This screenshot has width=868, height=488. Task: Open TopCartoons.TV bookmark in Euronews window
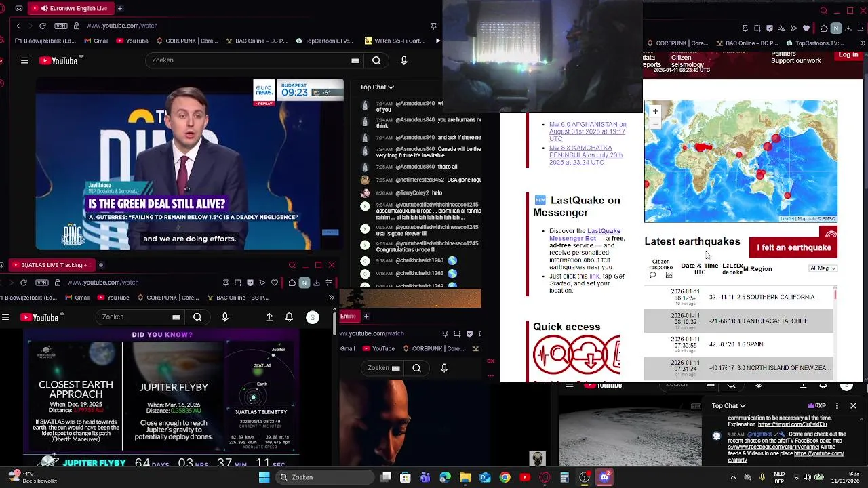(x=324, y=41)
